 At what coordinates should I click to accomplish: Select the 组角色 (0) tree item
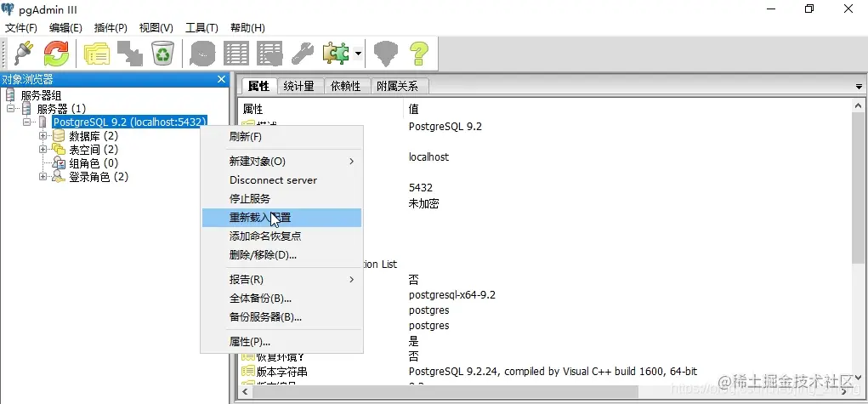(94, 163)
